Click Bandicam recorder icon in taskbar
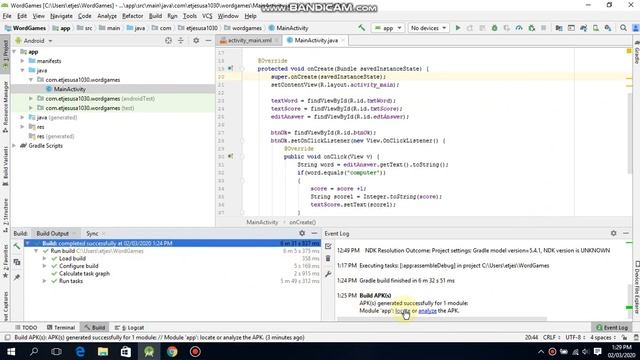The image size is (640, 360). click(195, 351)
